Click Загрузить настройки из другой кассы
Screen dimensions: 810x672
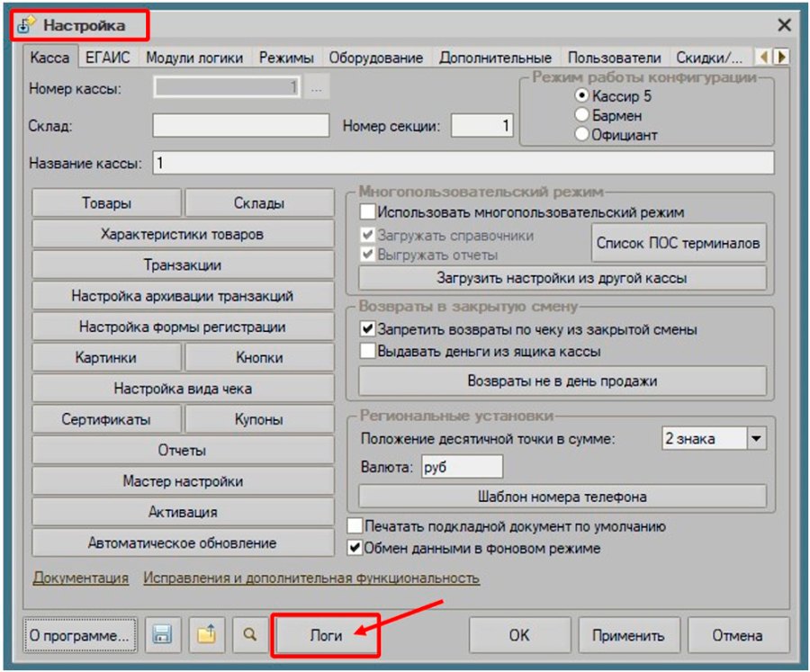click(x=562, y=278)
